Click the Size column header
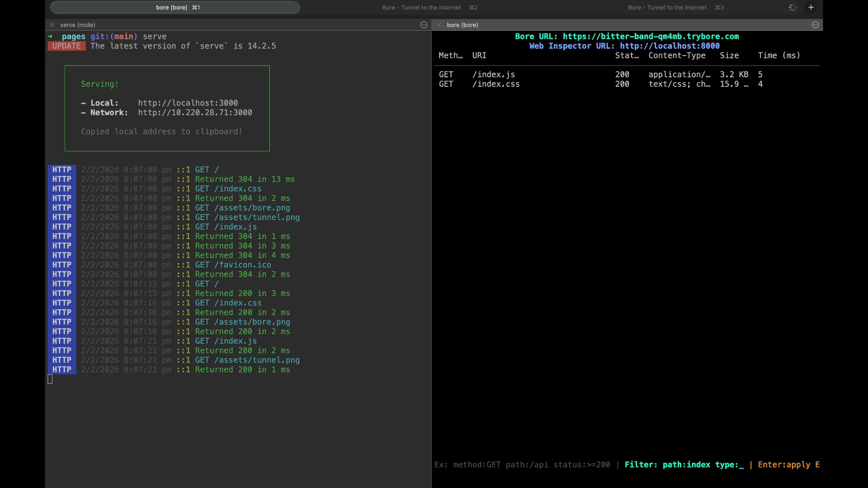This screenshot has height=488, width=868. (729, 56)
